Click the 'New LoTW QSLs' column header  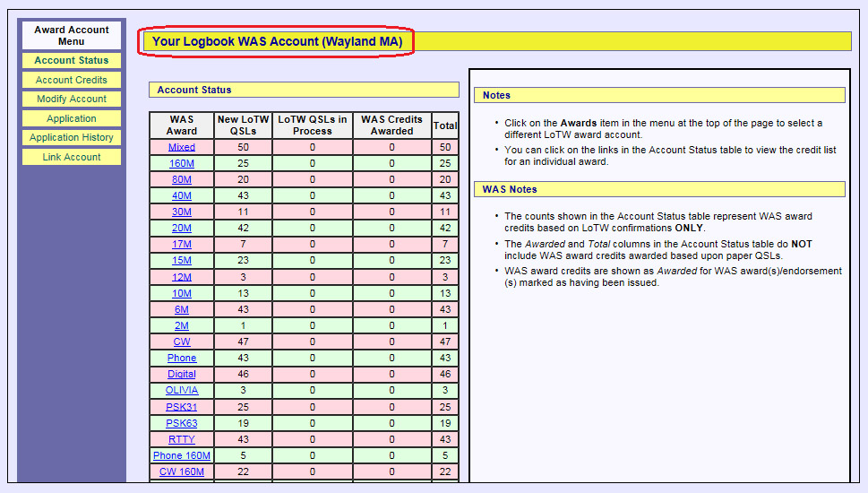click(243, 125)
